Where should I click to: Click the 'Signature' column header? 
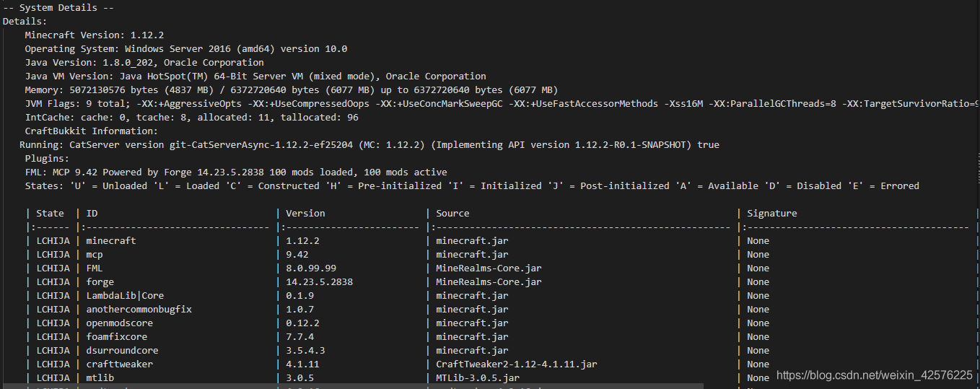[771, 213]
